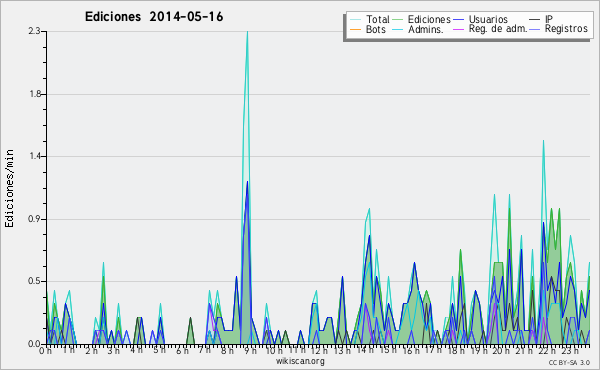Image resolution: width=600 pixels, height=370 pixels.
Task: Click the '22 h' x-axis label
Action: (546, 350)
